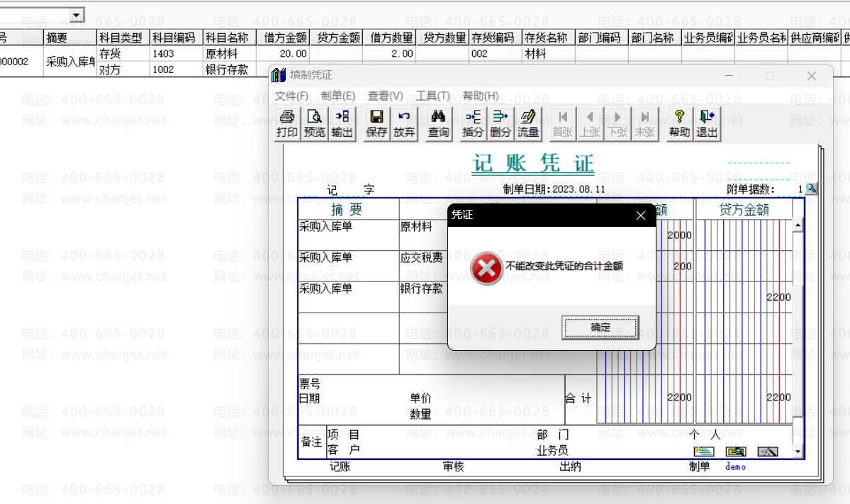Click the credit amount 2200 on the 银行存款 row
The width and height of the screenshot is (850, 504).
click(x=778, y=297)
